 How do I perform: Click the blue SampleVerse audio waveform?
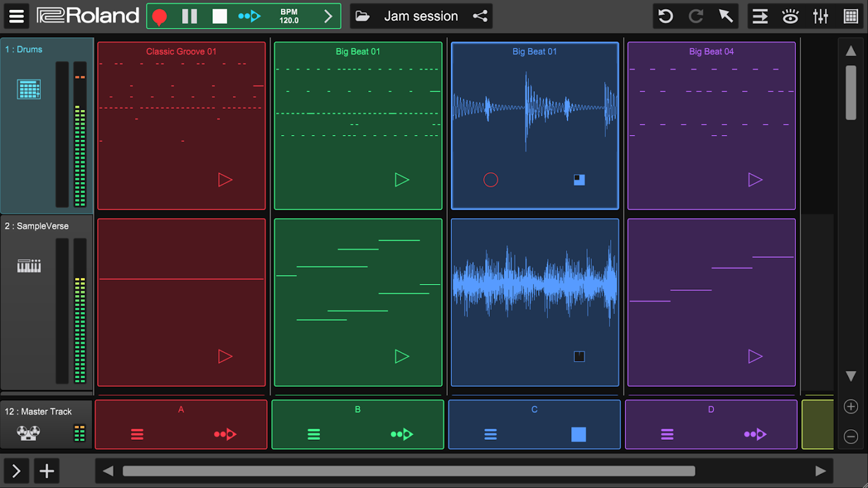(535, 284)
